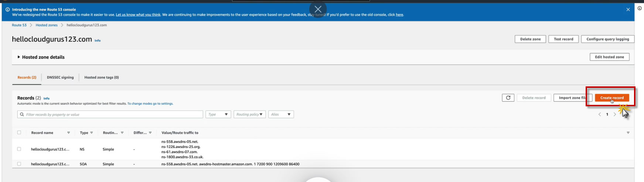Click the record name in the SOA row
Screen dimensions: 644x182
click(x=50, y=164)
